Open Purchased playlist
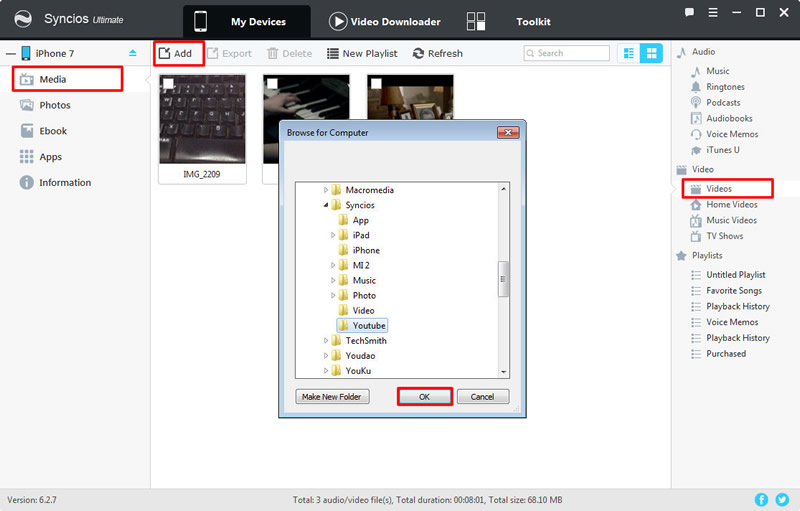800x511 pixels. click(726, 354)
